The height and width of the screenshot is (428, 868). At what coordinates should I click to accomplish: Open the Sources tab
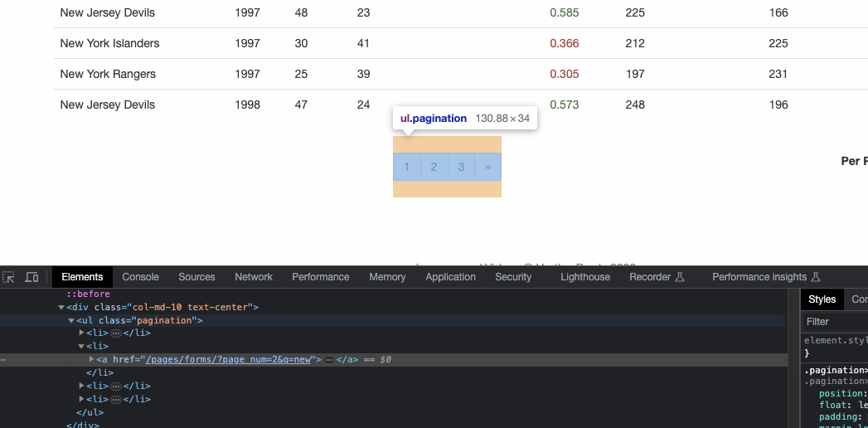click(196, 277)
